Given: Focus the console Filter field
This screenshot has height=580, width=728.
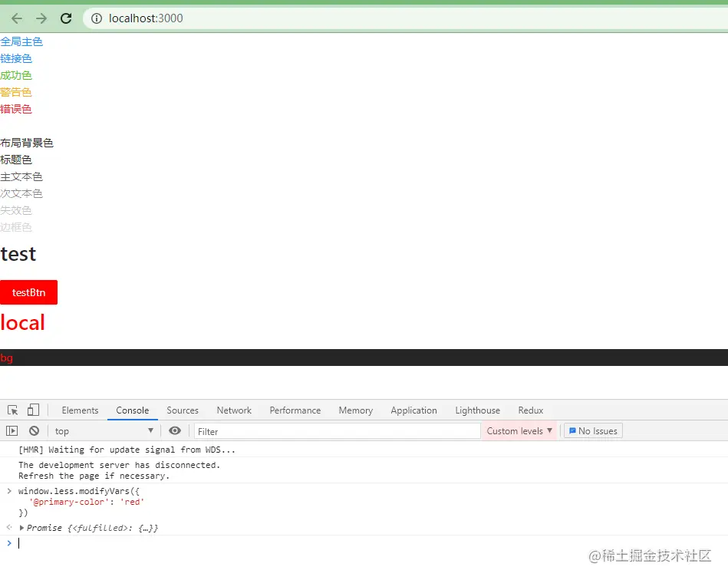Looking at the screenshot, I should point(337,431).
